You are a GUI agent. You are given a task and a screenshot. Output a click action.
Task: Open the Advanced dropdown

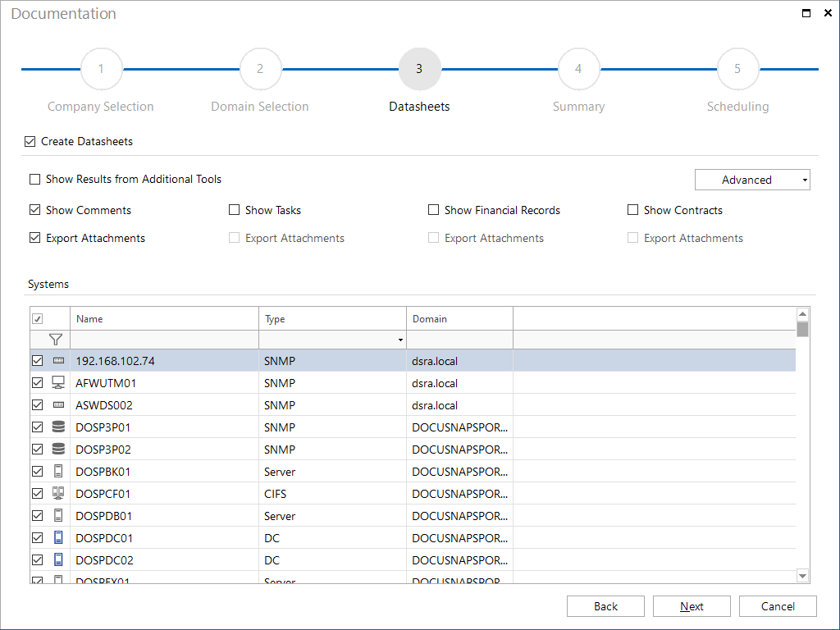pos(752,180)
